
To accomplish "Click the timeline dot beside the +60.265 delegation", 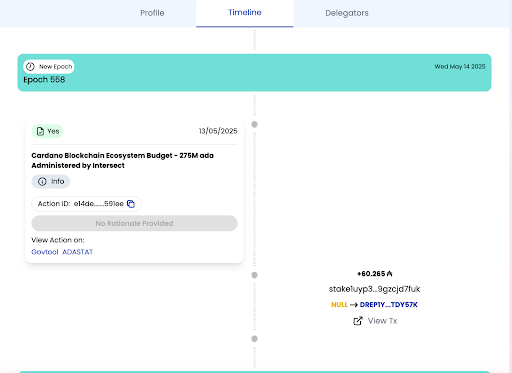I will (254, 275).
